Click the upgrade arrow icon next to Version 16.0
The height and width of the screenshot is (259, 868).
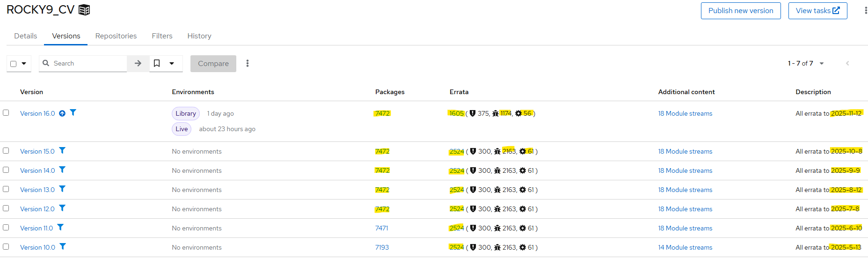point(62,113)
